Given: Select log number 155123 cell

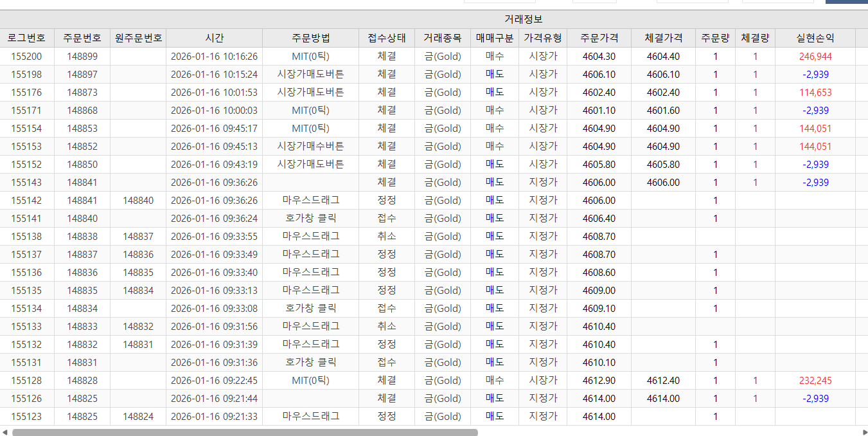Looking at the screenshot, I should [x=26, y=417].
